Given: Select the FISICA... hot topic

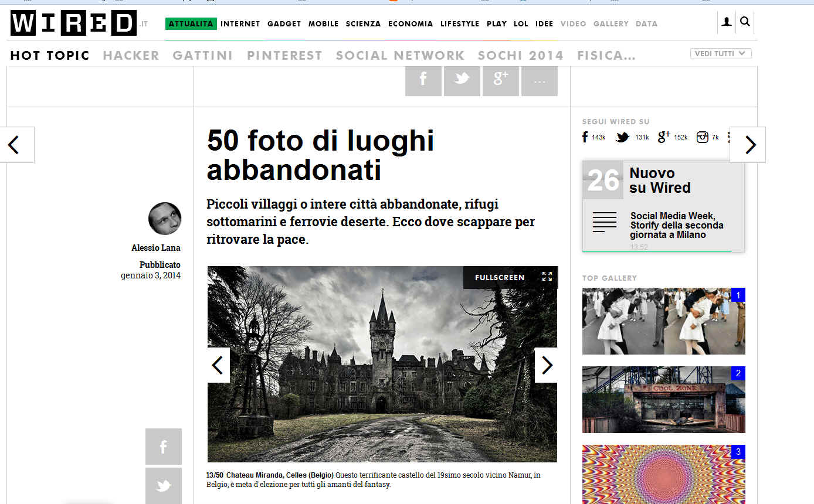Looking at the screenshot, I should [x=606, y=56].
